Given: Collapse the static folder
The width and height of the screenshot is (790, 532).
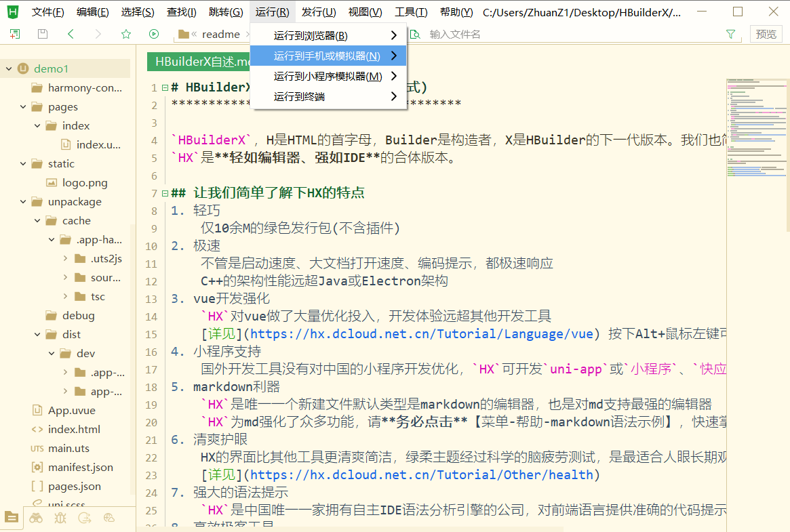Looking at the screenshot, I should 23,163.
